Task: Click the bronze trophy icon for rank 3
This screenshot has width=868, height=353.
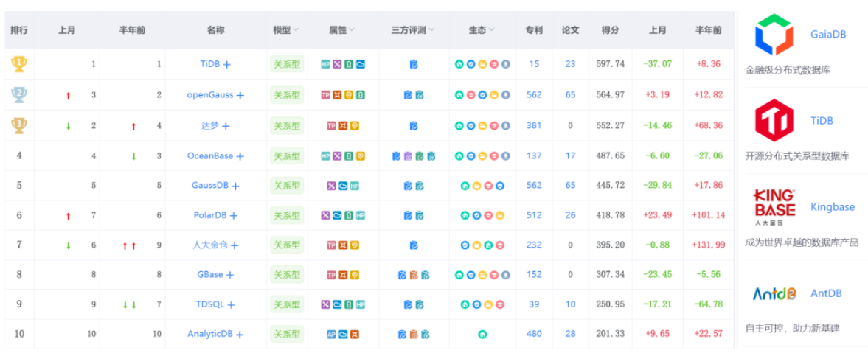Action: pyautogui.click(x=19, y=125)
